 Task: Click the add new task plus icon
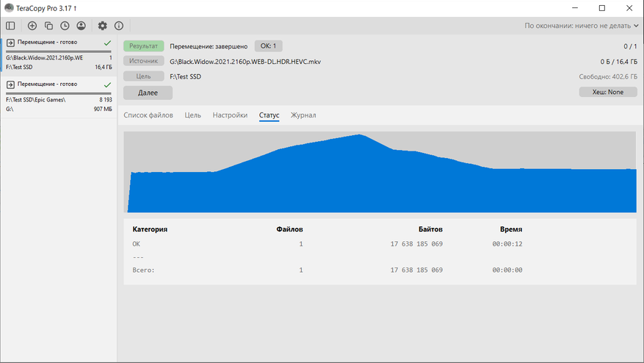pos(32,26)
